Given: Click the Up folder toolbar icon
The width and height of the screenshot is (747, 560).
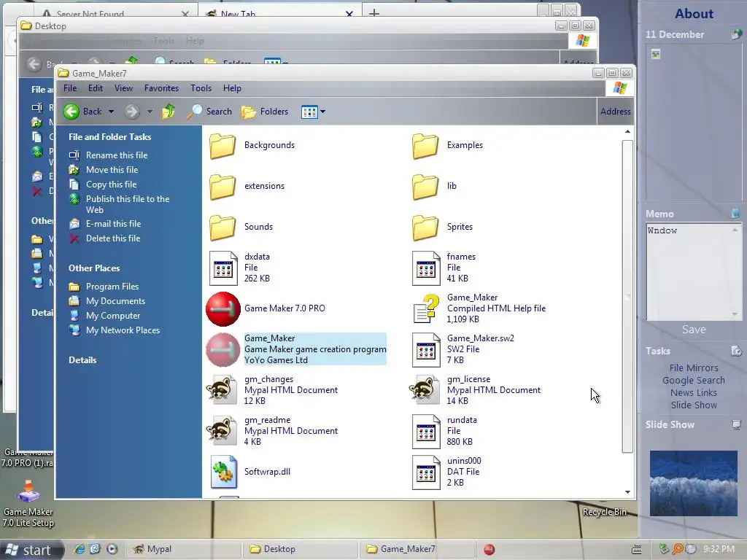Looking at the screenshot, I should click(169, 112).
